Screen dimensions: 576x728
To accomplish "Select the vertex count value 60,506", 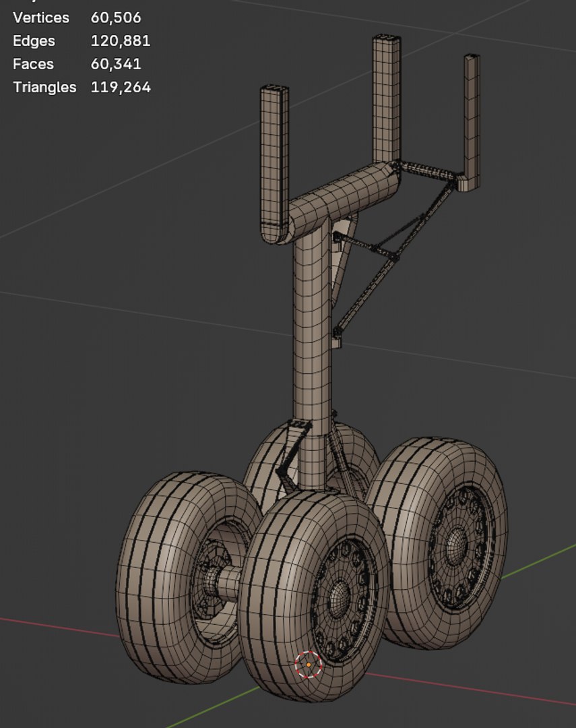I will click(x=116, y=18).
